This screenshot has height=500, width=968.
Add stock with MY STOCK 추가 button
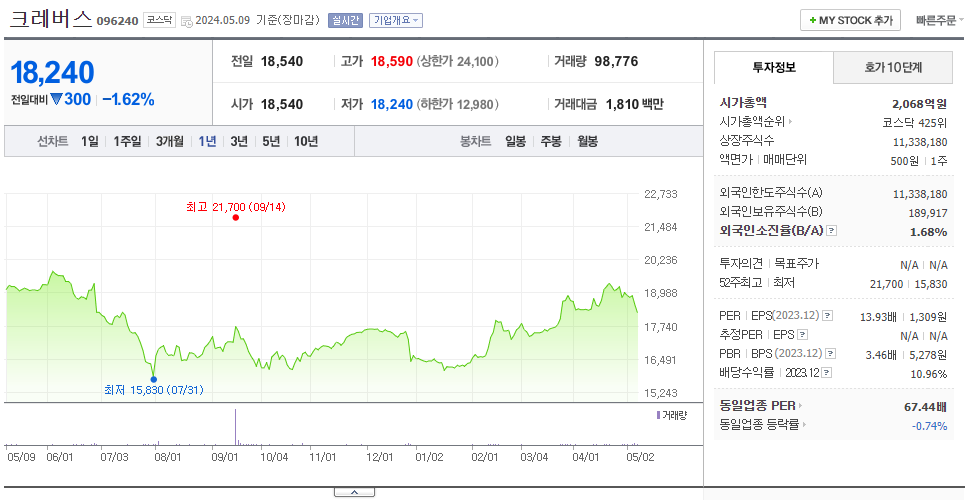(851, 20)
